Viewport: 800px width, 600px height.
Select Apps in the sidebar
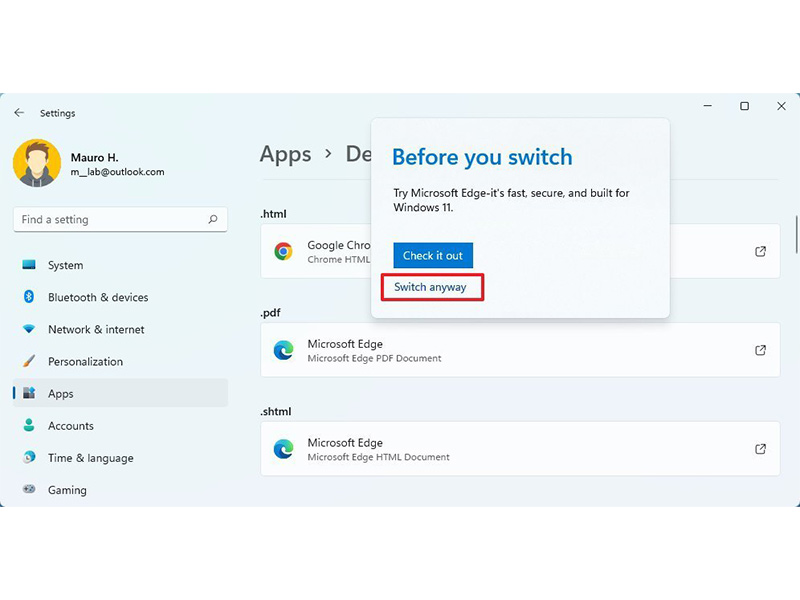click(120, 393)
